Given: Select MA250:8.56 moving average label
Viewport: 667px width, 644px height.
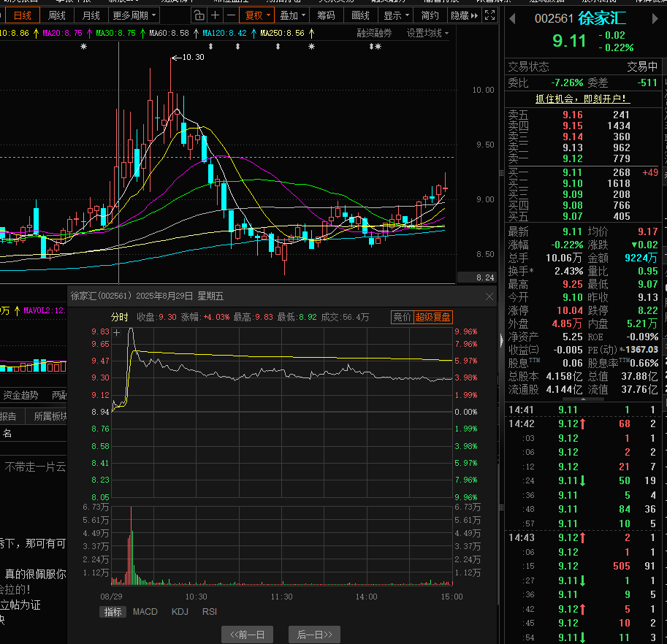Looking at the screenshot, I should coord(282,33).
